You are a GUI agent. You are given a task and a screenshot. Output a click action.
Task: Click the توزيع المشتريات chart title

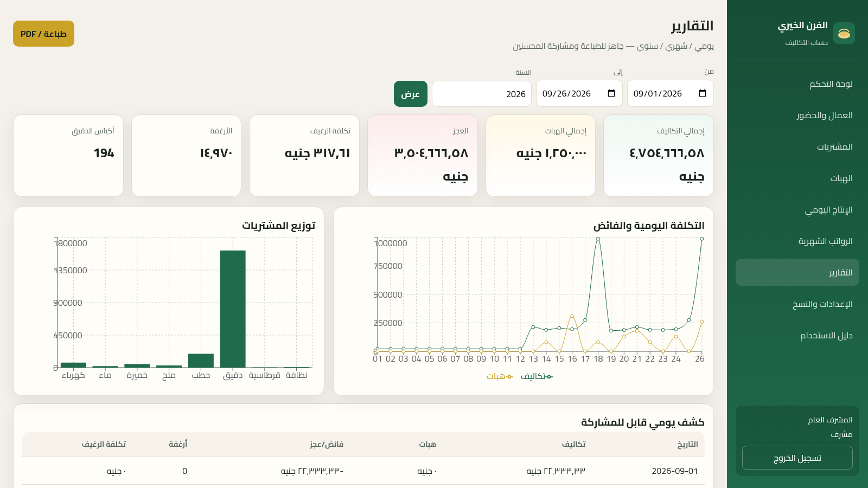click(x=279, y=225)
